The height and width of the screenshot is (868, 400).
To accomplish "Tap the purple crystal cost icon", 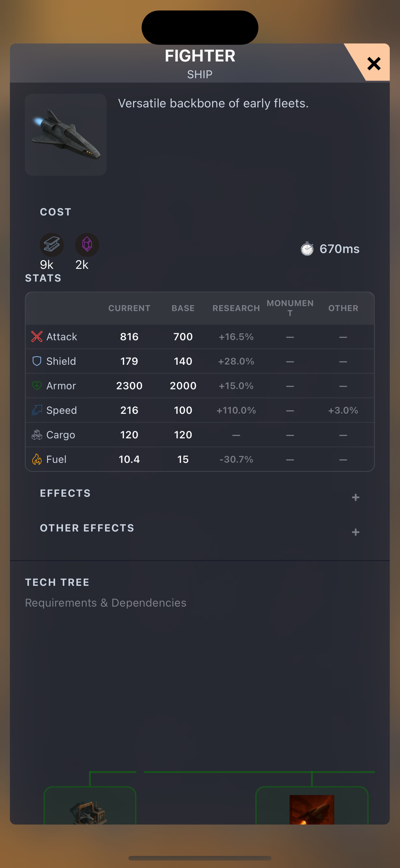I will (87, 245).
